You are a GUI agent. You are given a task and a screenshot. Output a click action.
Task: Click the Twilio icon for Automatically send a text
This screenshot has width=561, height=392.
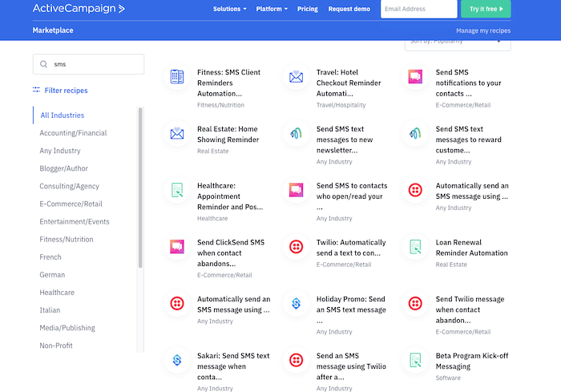pos(297,247)
